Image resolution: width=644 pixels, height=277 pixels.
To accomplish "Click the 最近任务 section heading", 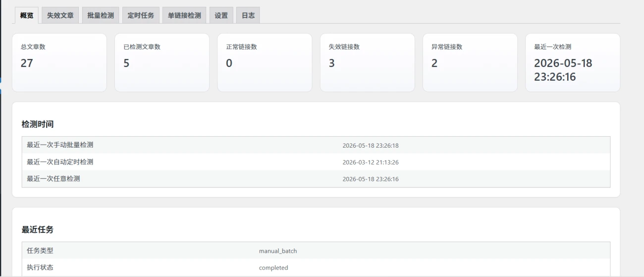I will [x=38, y=229].
